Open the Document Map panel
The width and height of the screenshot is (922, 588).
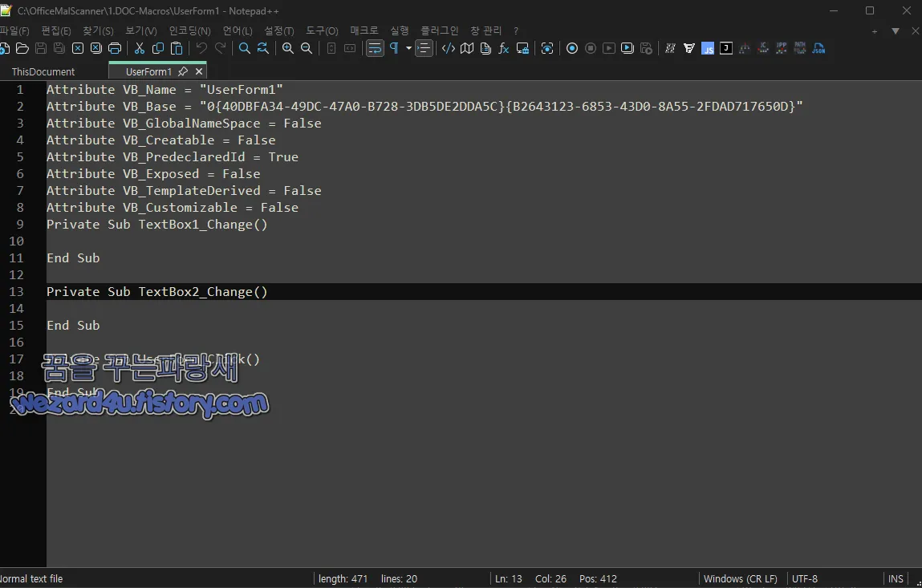click(467, 48)
